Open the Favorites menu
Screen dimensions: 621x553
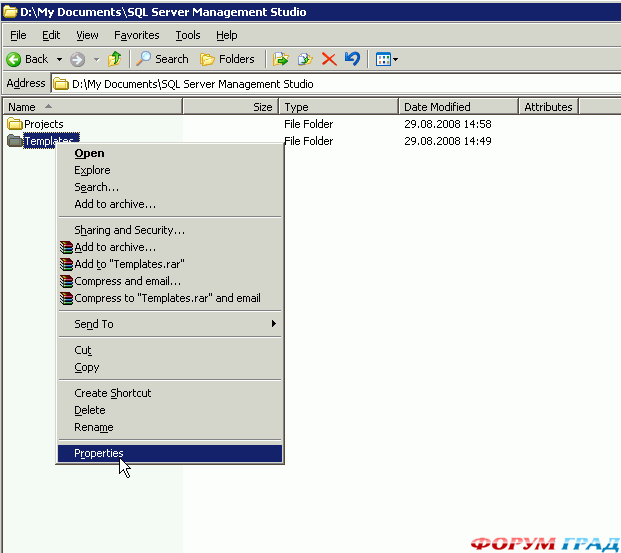[137, 35]
